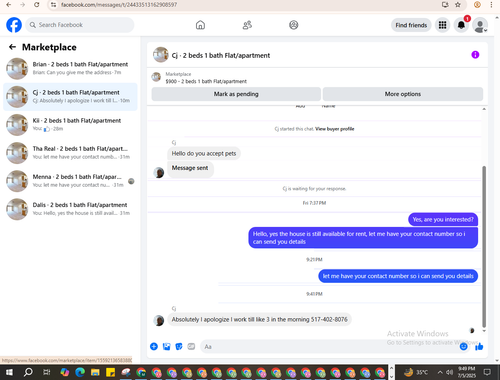Open Sticky Notes from the taskbar

click(x=110, y=372)
